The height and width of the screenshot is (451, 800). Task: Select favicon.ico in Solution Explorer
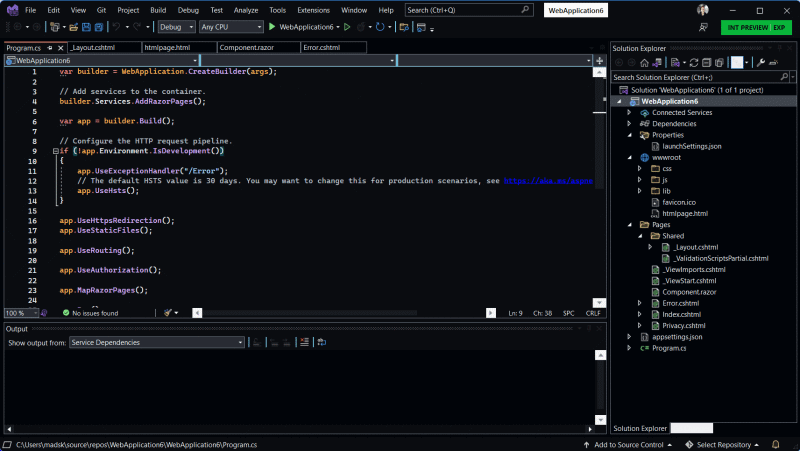click(x=679, y=203)
